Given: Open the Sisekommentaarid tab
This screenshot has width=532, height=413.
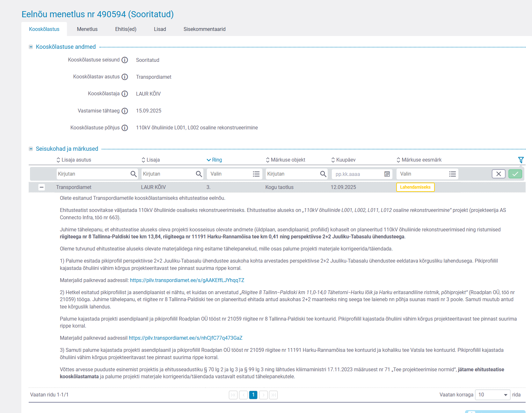Looking at the screenshot, I should click(x=204, y=29).
